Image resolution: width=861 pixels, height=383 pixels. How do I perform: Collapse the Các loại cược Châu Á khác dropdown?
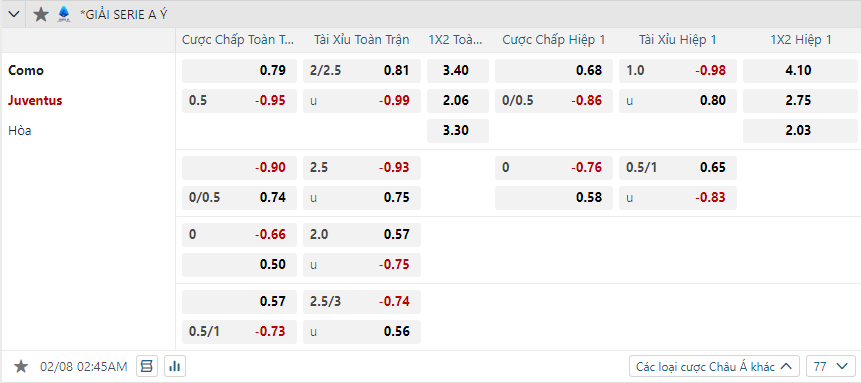click(x=714, y=366)
